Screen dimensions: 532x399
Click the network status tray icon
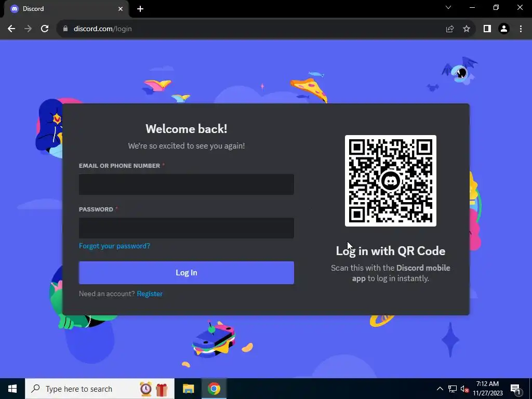(453, 389)
